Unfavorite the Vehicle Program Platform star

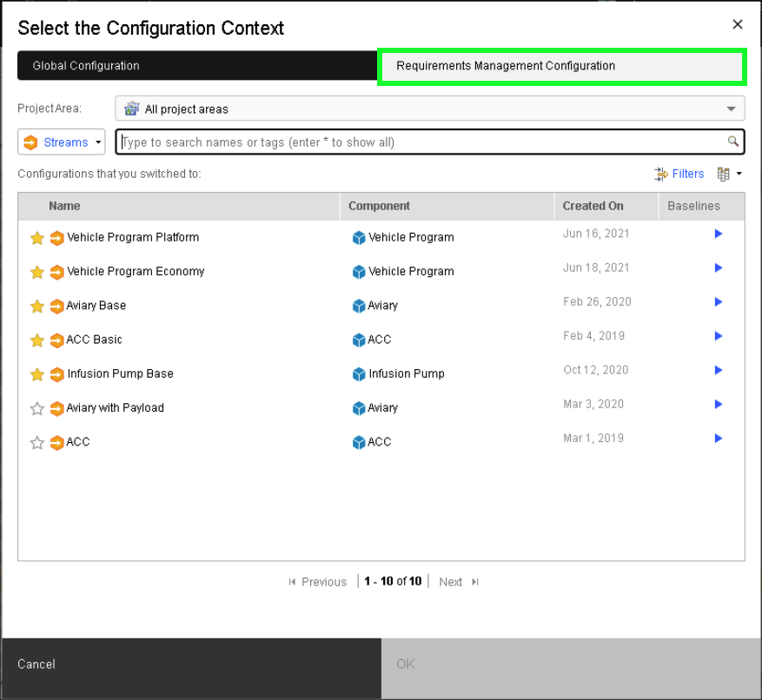tap(37, 238)
